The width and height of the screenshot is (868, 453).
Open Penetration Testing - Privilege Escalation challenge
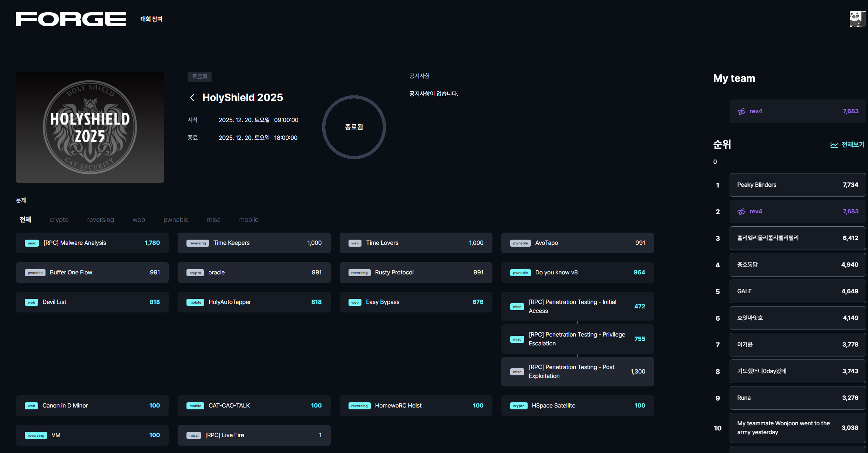pyautogui.click(x=577, y=339)
